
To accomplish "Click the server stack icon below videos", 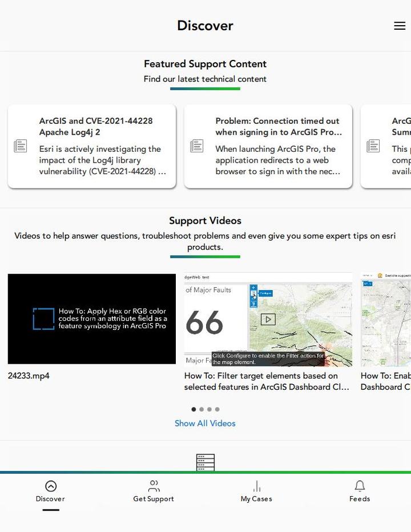I will point(205,462).
